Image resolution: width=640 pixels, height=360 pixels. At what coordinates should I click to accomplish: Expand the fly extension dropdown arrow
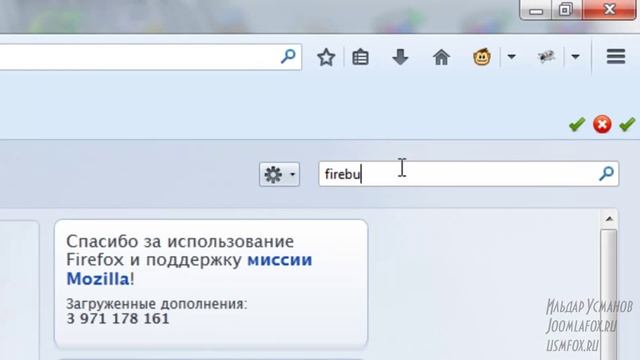click(x=576, y=57)
